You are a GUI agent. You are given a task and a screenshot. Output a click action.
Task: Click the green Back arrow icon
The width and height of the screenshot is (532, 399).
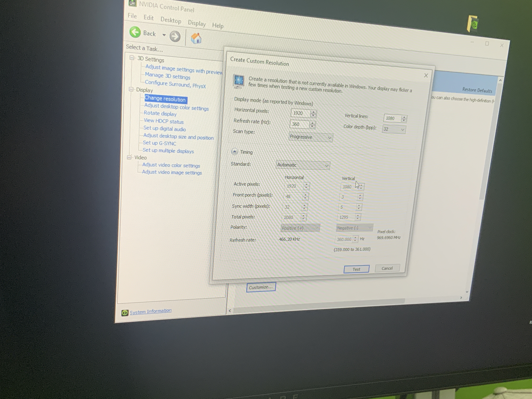coord(135,32)
